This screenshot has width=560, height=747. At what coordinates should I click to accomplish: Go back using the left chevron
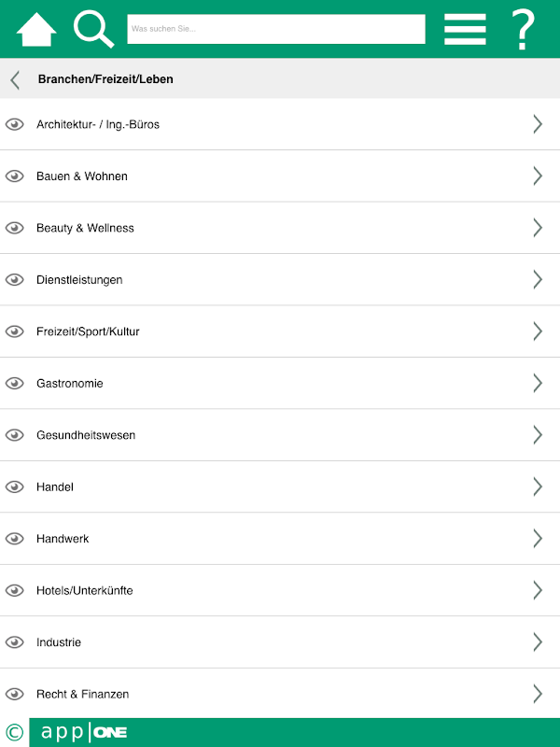click(x=15, y=79)
